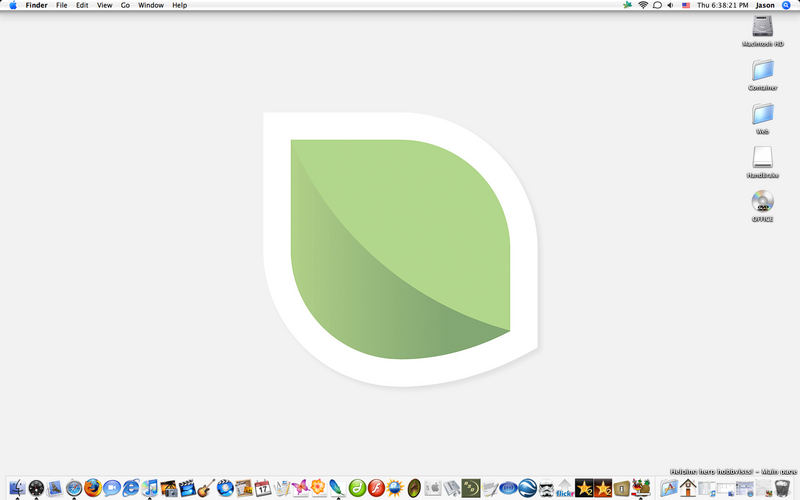Open the Edit menu
The width and height of the screenshot is (800, 500).
pyautogui.click(x=82, y=5)
